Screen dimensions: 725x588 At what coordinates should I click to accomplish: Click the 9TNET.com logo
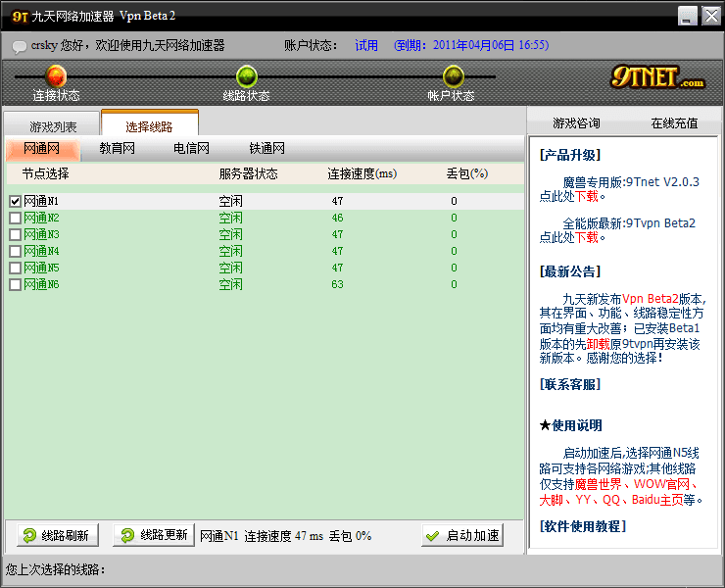point(657,77)
